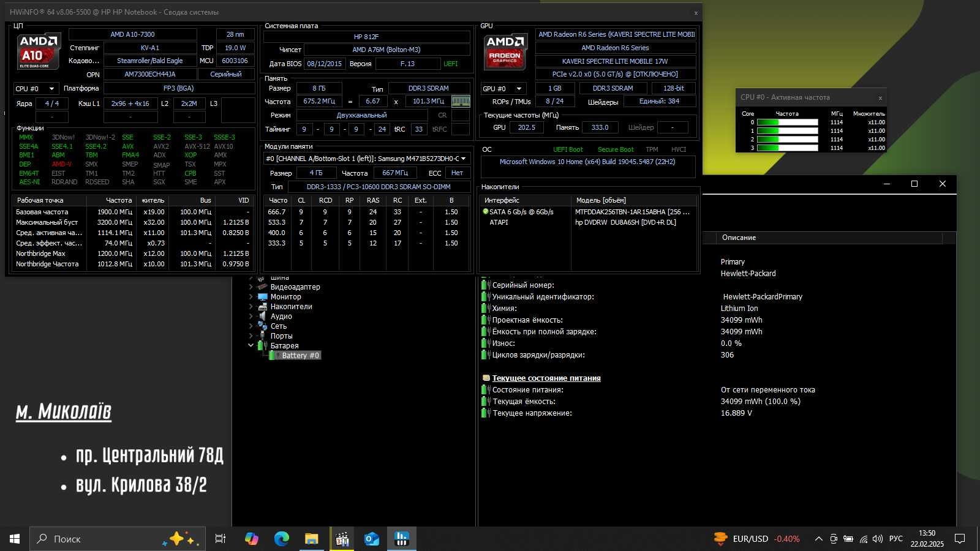Click the MTFDDAK256TBN SSD drive entry
The image size is (980, 551).
(x=632, y=212)
